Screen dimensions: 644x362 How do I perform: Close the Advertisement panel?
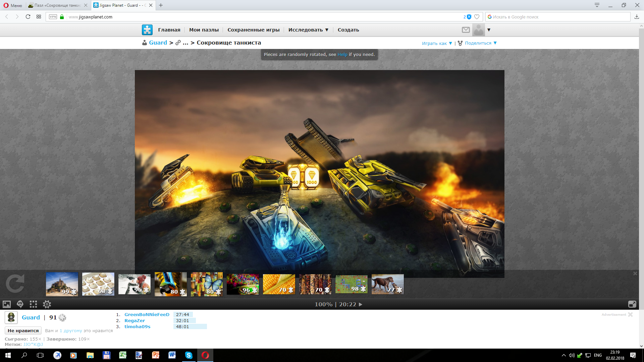coord(630,314)
